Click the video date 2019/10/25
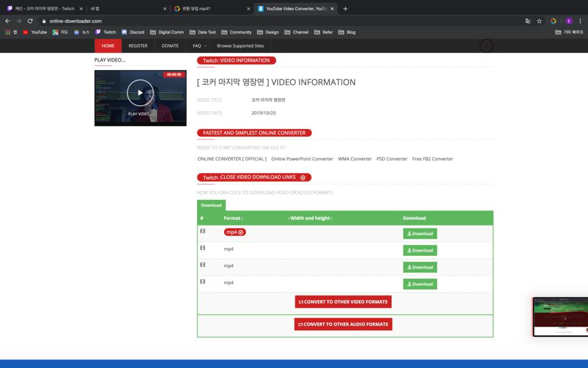Image resolution: width=588 pixels, height=368 pixels. coord(263,113)
